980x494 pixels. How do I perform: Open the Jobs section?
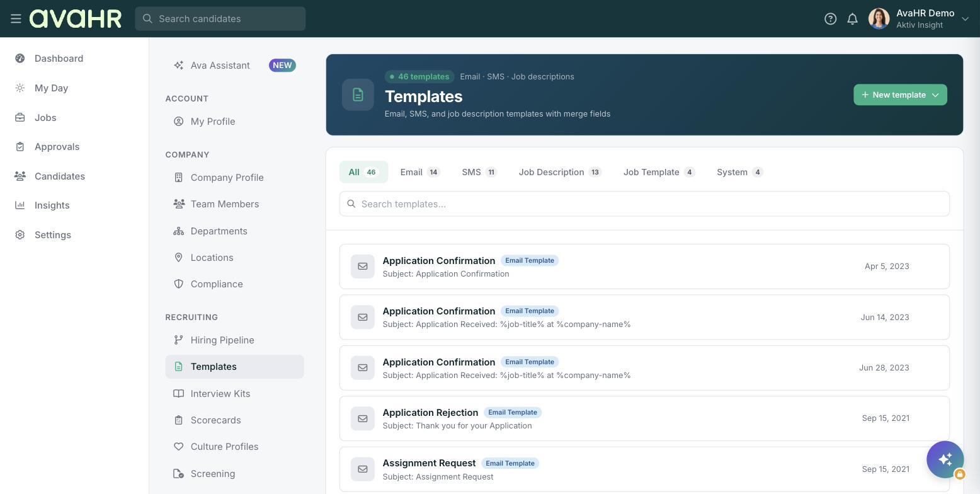[45, 118]
